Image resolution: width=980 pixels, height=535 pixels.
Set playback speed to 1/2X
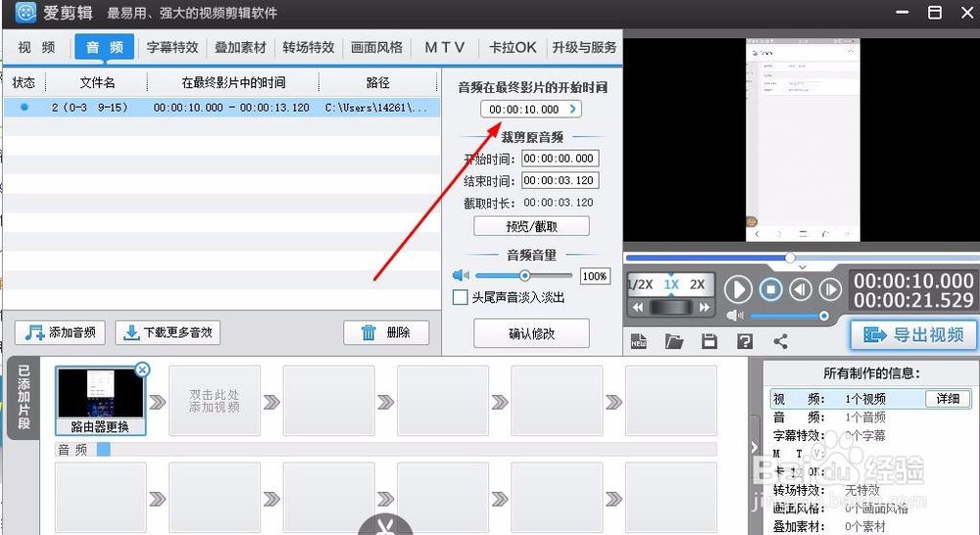[x=641, y=284]
